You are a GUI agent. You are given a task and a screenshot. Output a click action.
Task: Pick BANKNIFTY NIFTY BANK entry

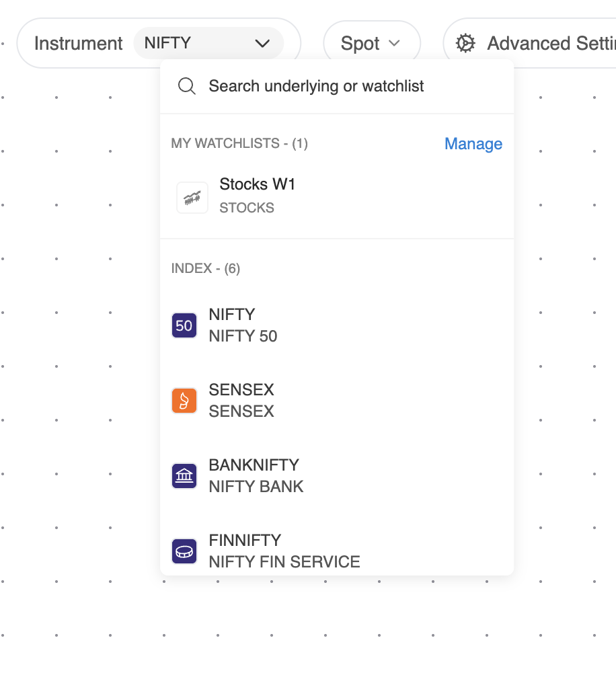pyautogui.click(x=337, y=476)
